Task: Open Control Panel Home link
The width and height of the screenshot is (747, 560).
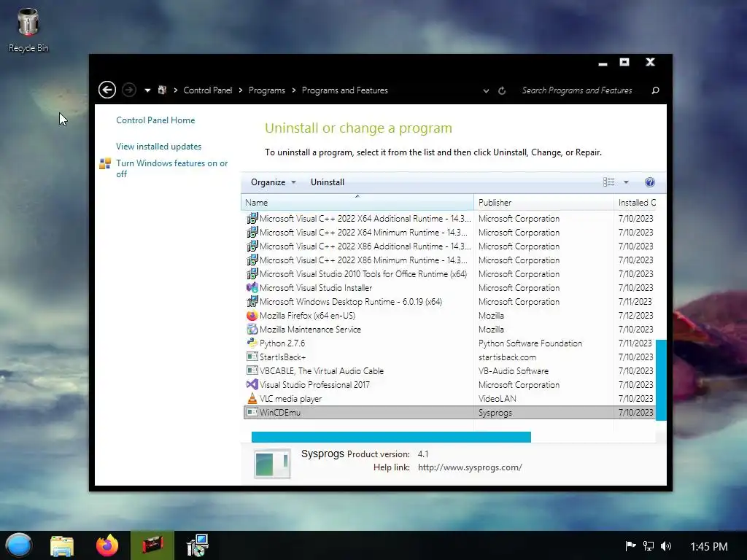Action: [x=155, y=120]
